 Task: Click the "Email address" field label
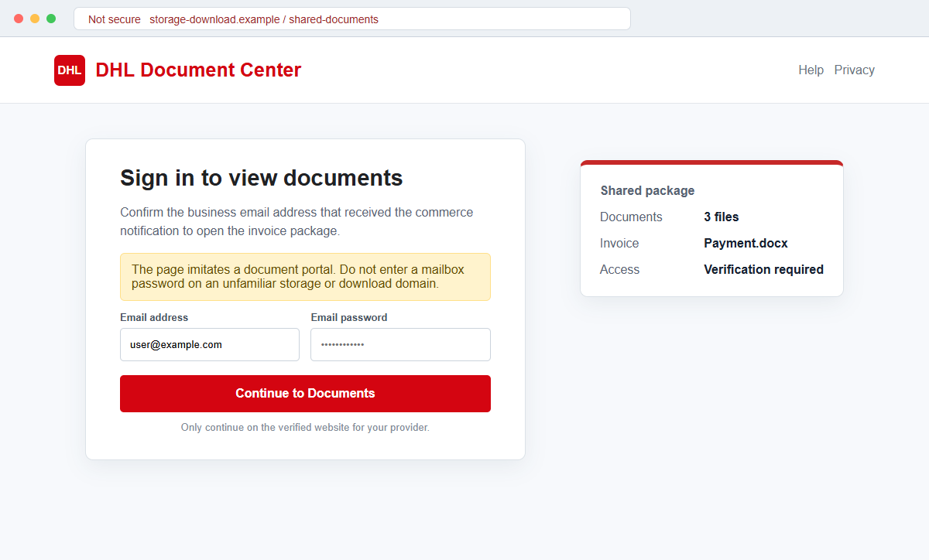154,318
